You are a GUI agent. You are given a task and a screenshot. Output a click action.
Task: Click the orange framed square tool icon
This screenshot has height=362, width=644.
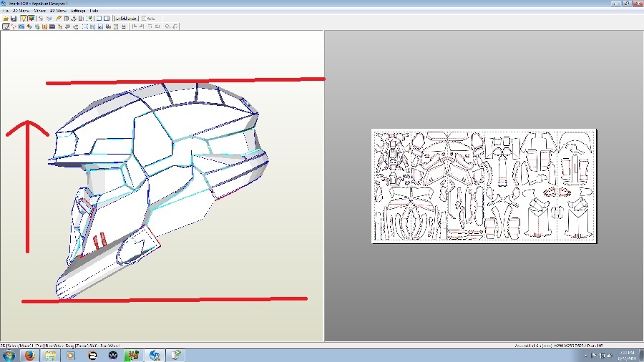coord(44,26)
